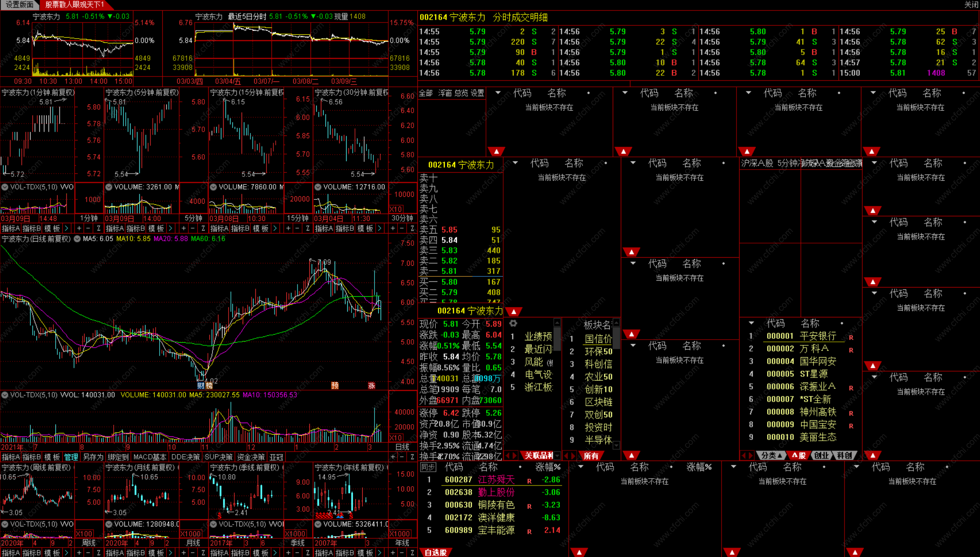Click right arrow in 1-minute chart toolbar
The height and width of the screenshot is (557, 980).
point(67,229)
